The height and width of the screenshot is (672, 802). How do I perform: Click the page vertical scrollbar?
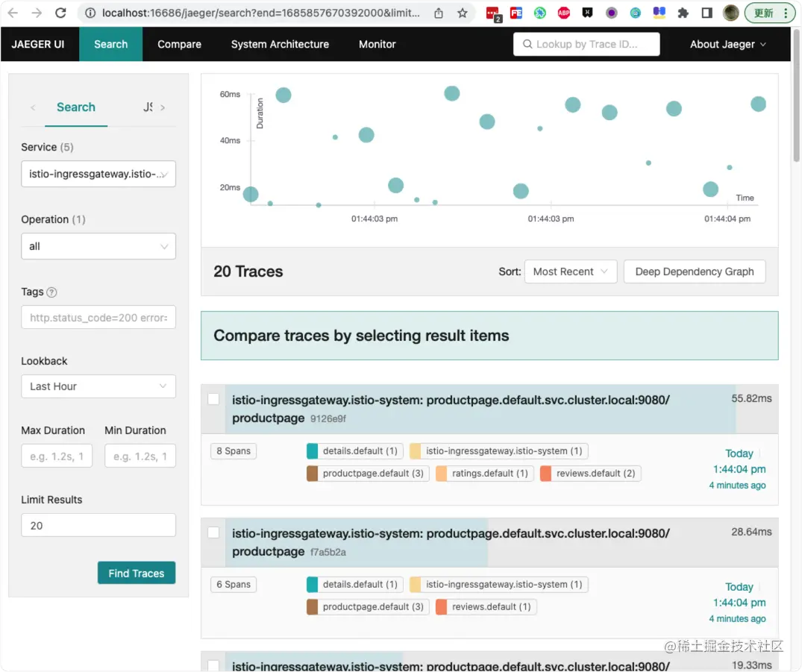(x=796, y=96)
